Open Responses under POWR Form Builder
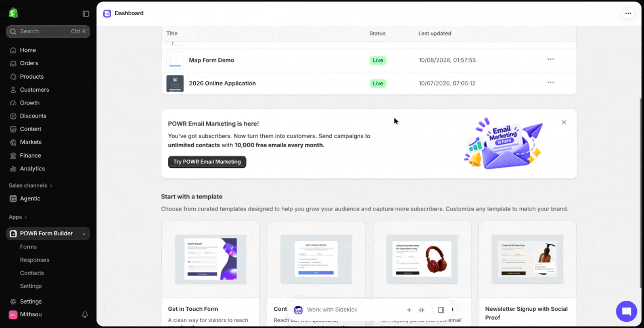This screenshot has width=644, height=328. coord(35,260)
